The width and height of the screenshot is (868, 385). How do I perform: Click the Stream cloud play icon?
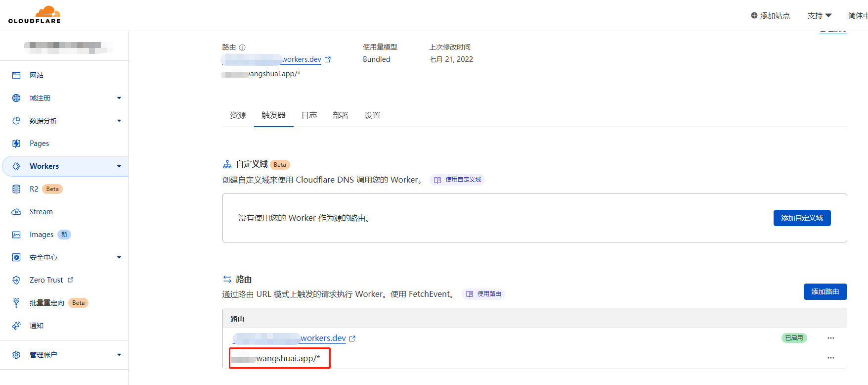(16, 212)
